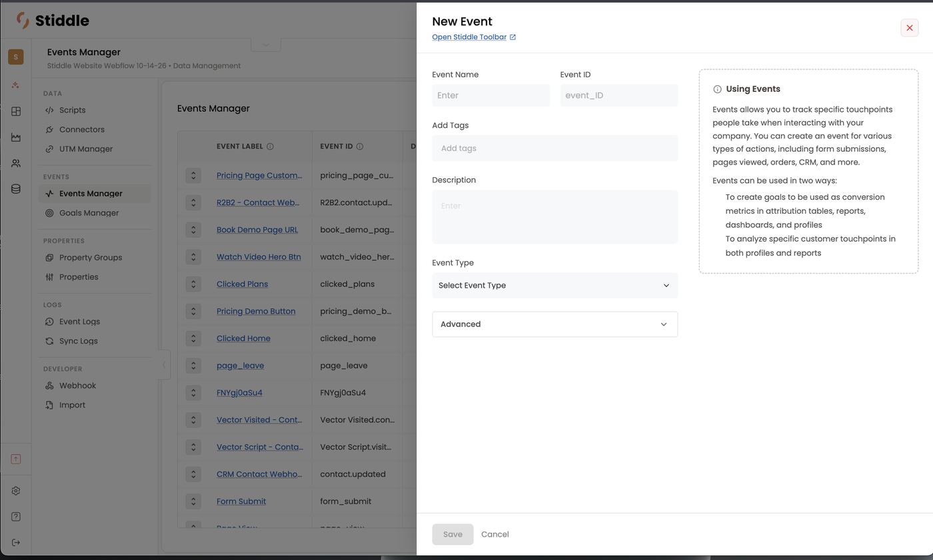Click the Event Label info icon
Image resolution: width=933 pixels, height=560 pixels.
click(270, 146)
